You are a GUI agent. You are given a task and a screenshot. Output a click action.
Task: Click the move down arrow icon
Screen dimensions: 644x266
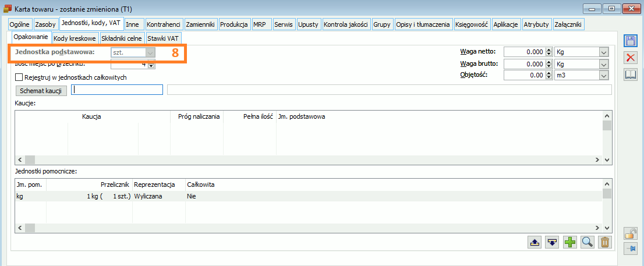click(553, 242)
